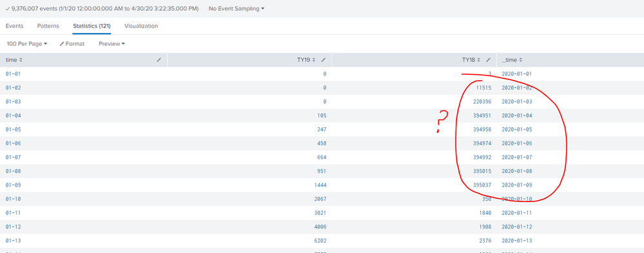This screenshot has width=644, height=253.
Task: Click the 2020-01-11 _time cell
Action: (517, 213)
